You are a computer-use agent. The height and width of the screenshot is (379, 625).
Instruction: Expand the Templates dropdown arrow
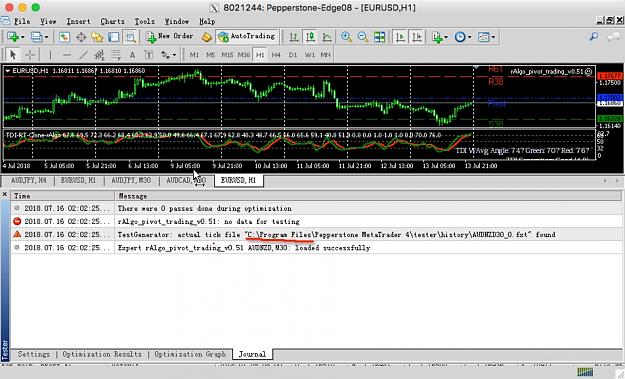click(x=493, y=37)
